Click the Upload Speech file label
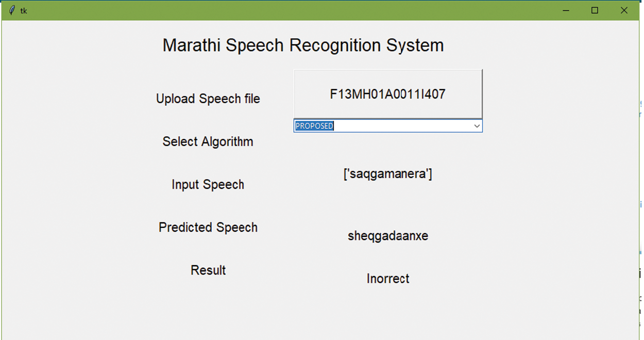 coord(208,99)
